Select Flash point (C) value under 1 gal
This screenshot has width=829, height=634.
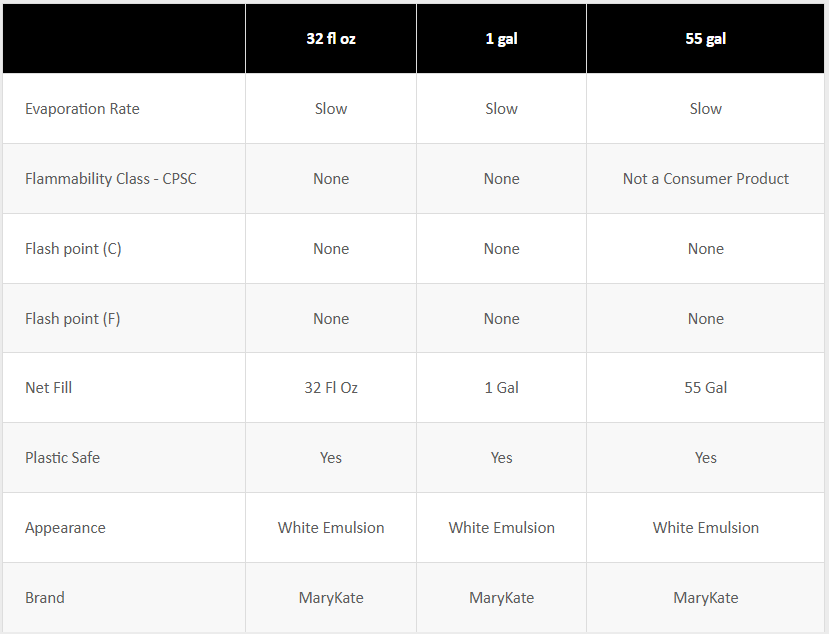(x=501, y=249)
